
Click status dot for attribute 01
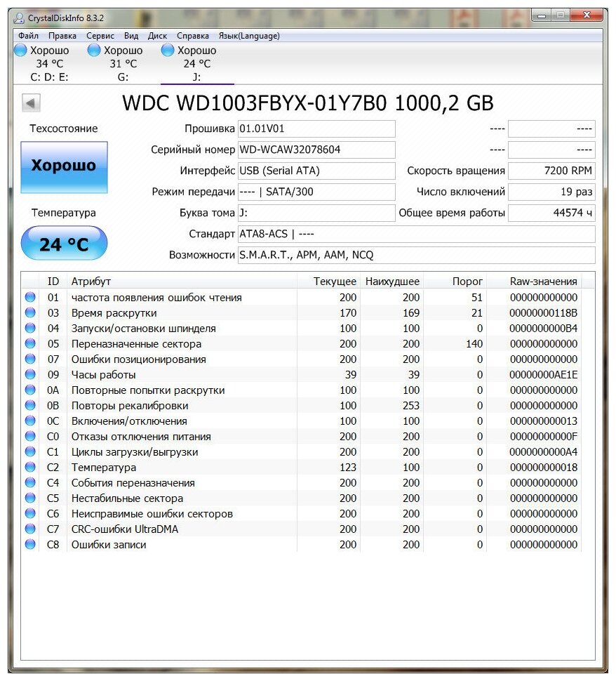pos(30,297)
